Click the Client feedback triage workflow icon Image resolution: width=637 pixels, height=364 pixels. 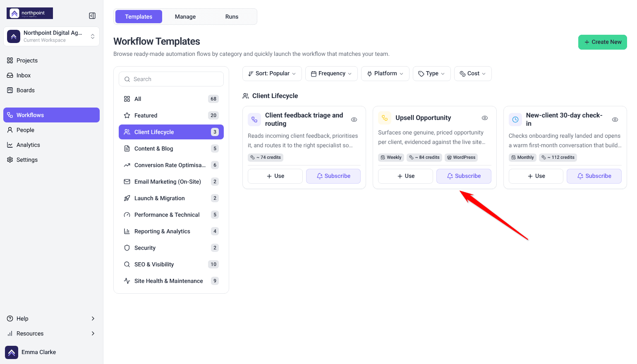(254, 120)
